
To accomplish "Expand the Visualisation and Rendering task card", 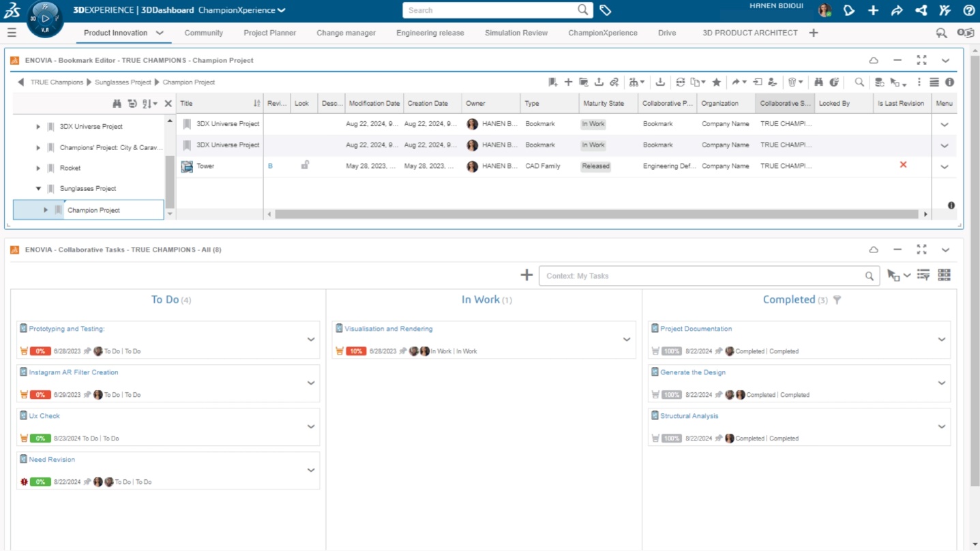I will (627, 340).
